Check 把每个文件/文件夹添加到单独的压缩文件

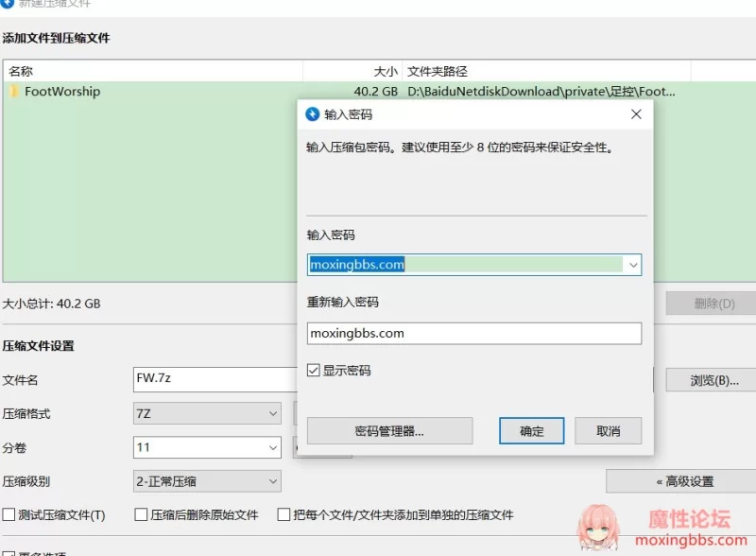coord(283,514)
